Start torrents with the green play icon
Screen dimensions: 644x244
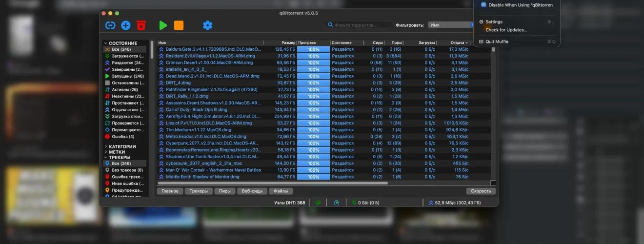point(163,25)
